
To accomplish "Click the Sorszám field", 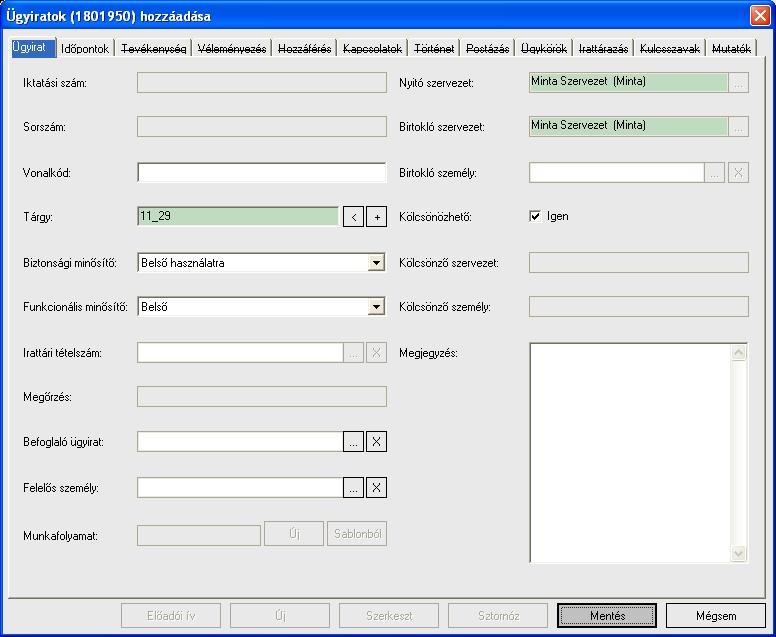I will 262,127.
